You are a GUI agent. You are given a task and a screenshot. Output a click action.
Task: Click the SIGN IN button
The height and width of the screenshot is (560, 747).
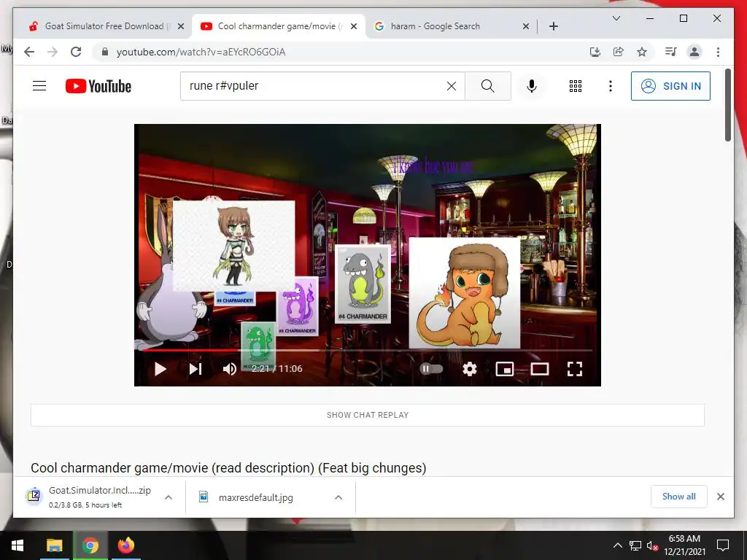pyautogui.click(x=671, y=86)
